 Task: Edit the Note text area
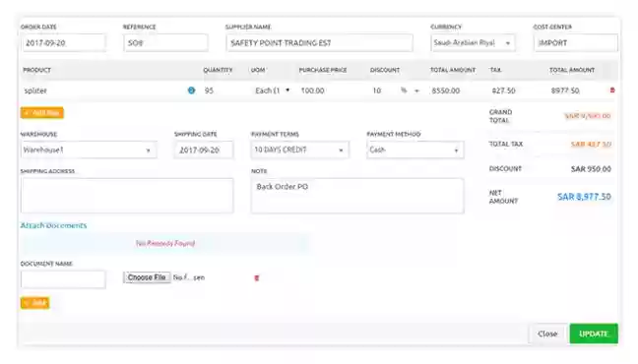click(x=357, y=196)
